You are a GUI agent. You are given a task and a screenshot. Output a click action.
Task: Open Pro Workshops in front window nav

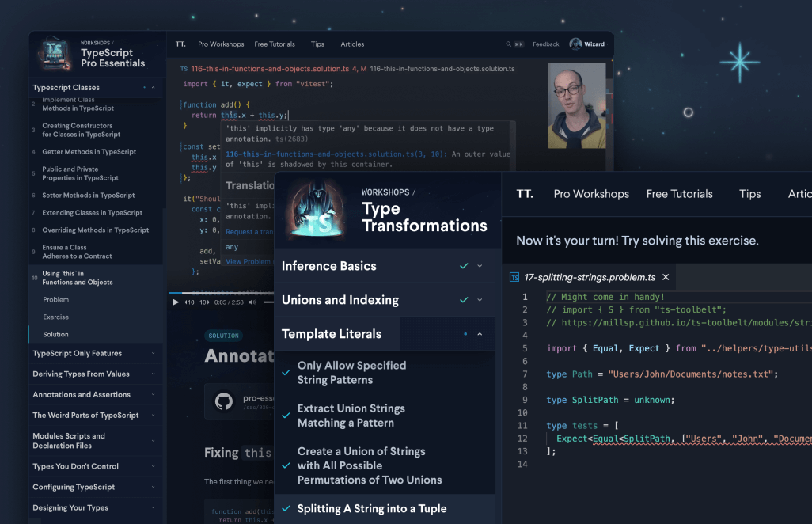[591, 194]
